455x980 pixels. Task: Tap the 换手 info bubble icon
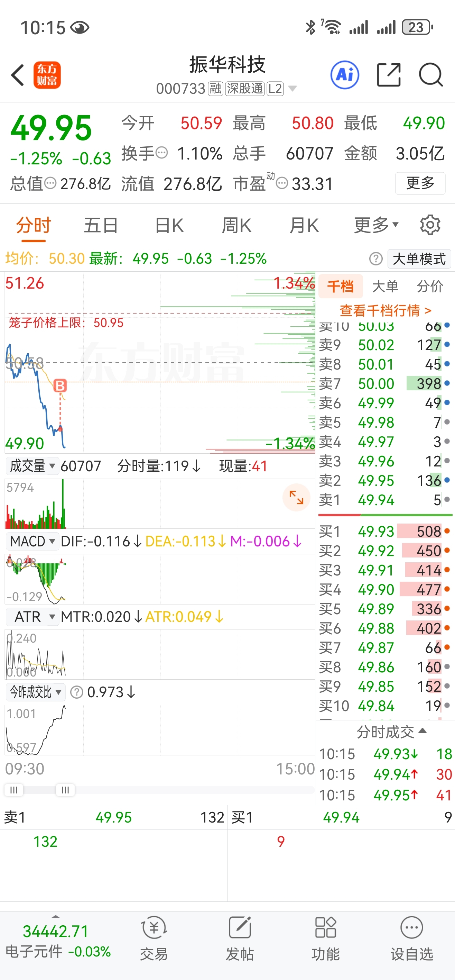161,153
